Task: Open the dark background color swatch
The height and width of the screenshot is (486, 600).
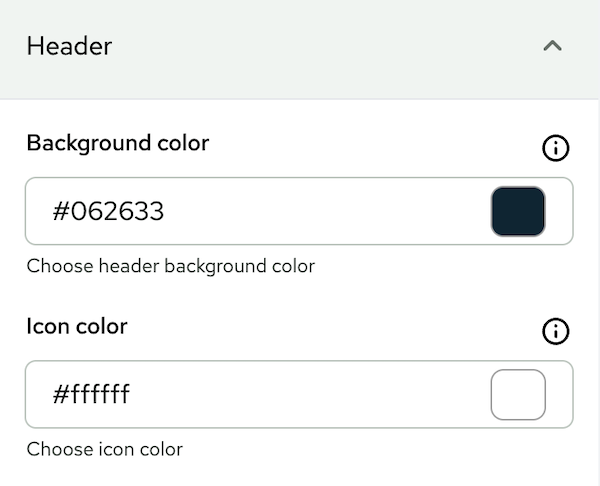Action: (518, 212)
